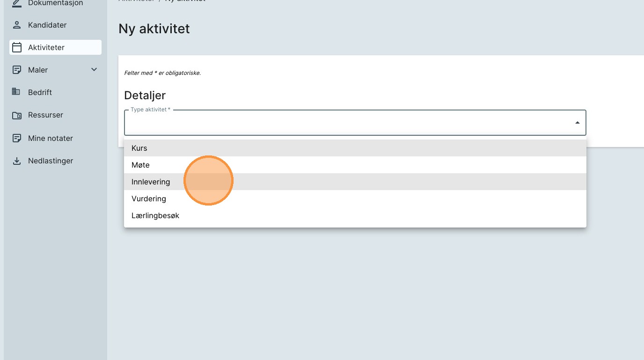Select Innlevering option in dropdown
The height and width of the screenshot is (360, 644).
[151, 182]
